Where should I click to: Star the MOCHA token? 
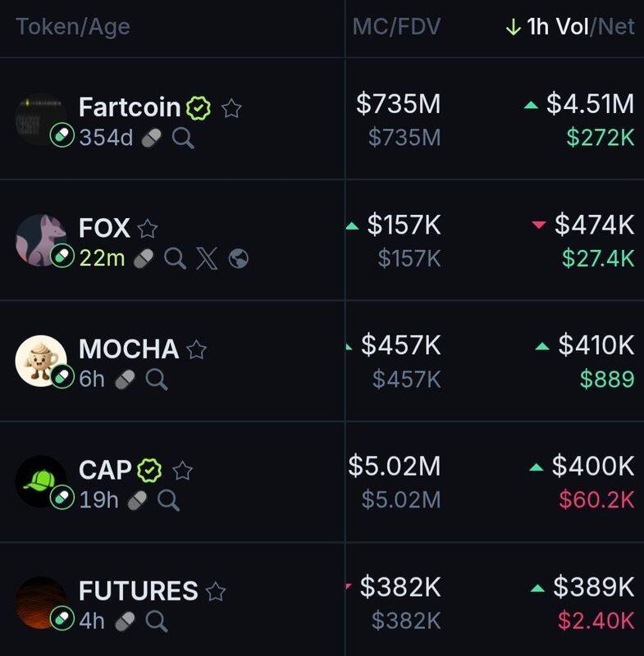196,350
